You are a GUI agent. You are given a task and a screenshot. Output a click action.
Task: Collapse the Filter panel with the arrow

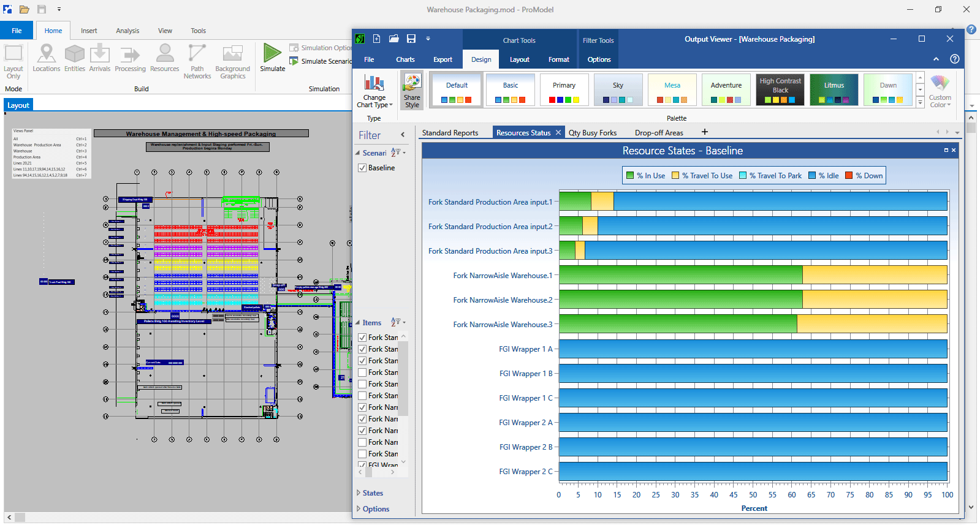[403, 135]
